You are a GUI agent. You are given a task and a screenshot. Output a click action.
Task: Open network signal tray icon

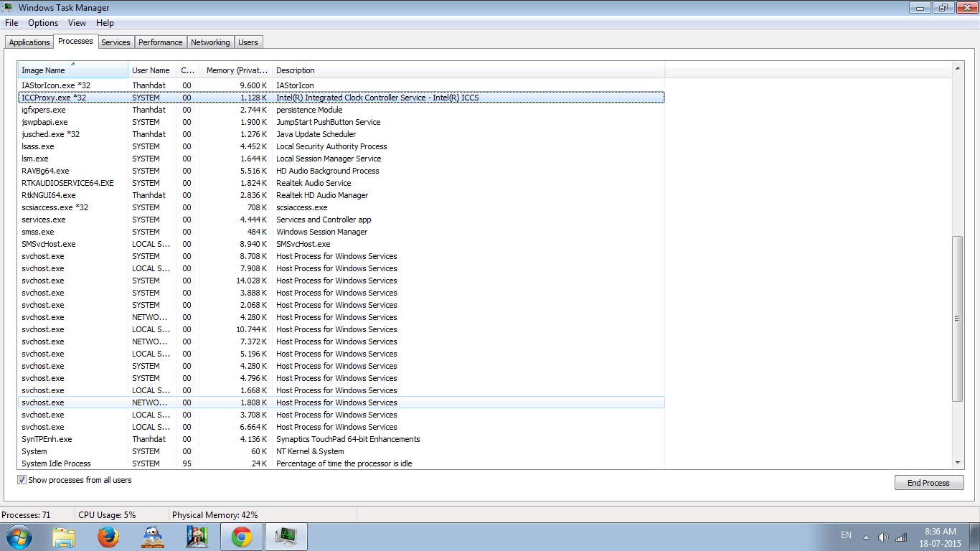(902, 537)
